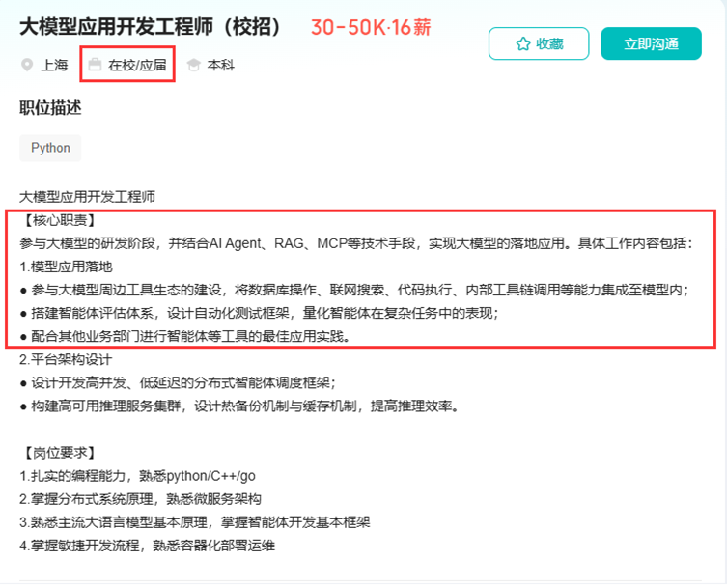Click the salary text 30-50K·16薪

pos(371,27)
